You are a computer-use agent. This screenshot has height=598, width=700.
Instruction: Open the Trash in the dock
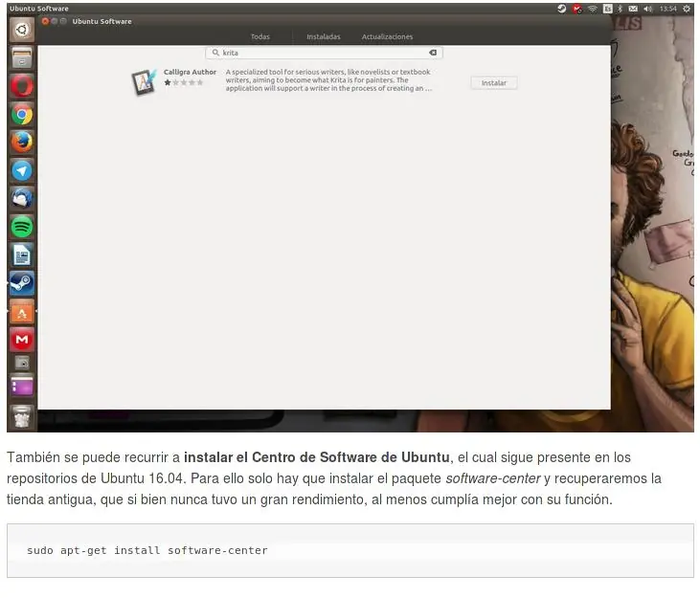[x=21, y=417]
